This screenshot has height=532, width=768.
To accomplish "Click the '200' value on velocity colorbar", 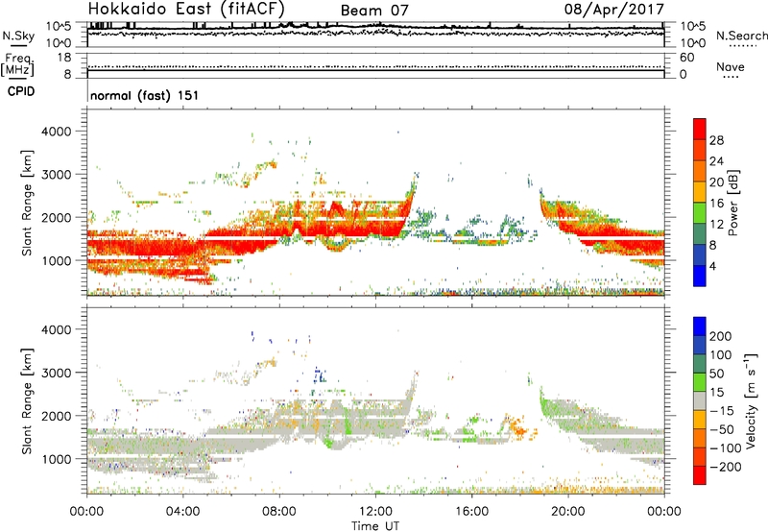I will pyautogui.click(x=721, y=336).
